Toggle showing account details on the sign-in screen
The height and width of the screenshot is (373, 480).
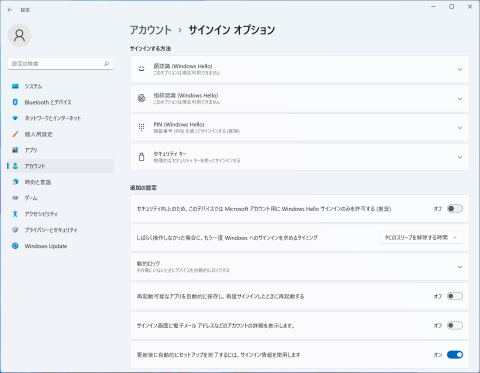click(455, 325)
